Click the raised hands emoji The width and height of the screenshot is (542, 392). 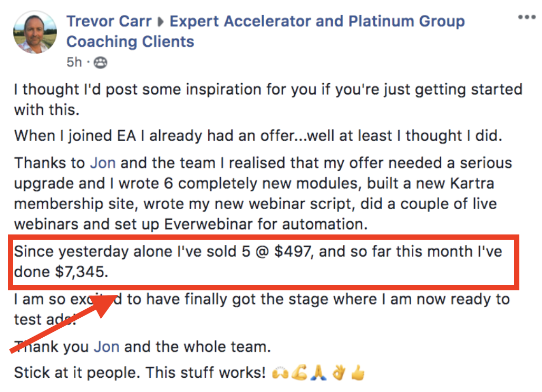(x=280, y=373)
